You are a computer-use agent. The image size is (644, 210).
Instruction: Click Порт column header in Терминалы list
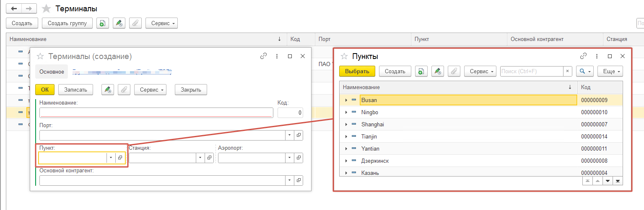click(363, 39)
